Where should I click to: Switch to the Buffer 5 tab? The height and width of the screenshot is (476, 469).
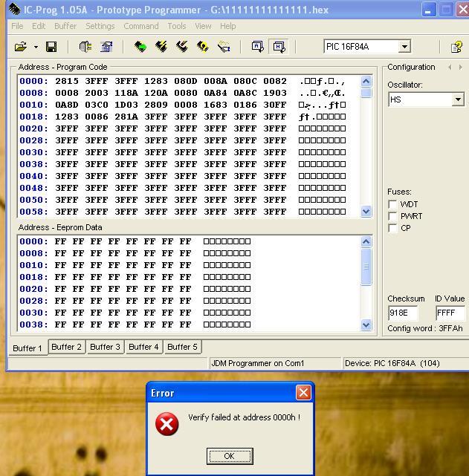(x=182, y=347)
